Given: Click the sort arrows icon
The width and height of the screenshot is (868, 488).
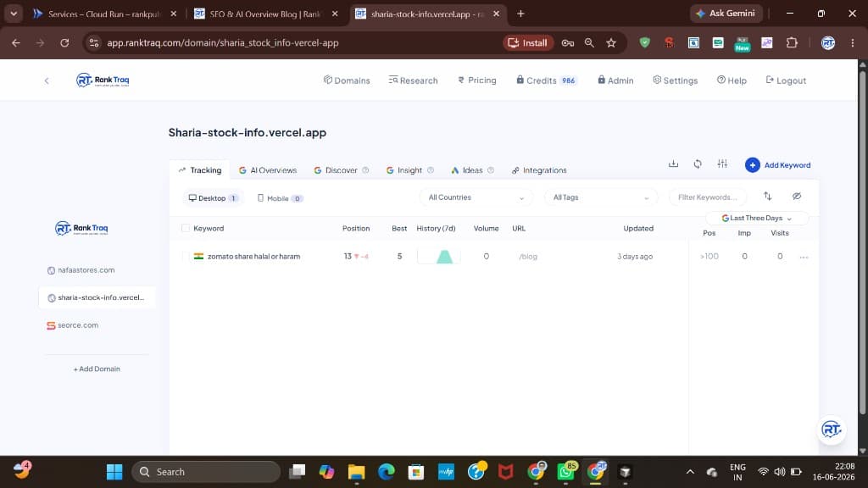Looking at the screenshot, I should pos(767,196).
